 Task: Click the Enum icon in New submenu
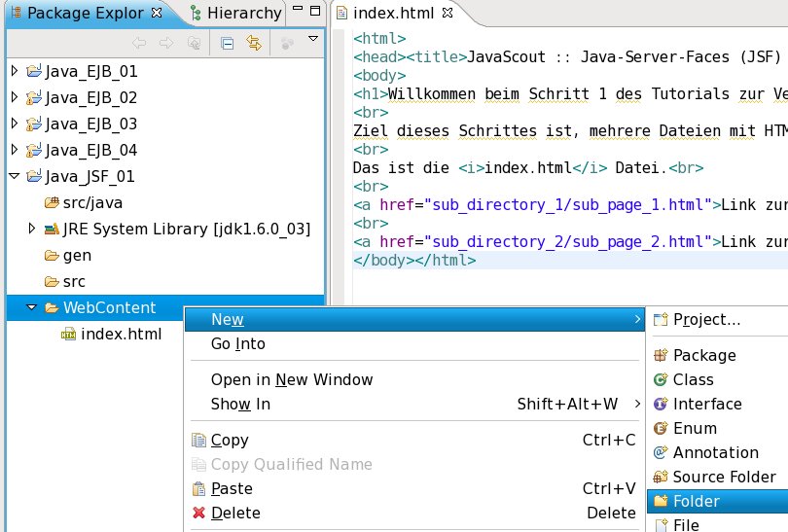[661, 429]
